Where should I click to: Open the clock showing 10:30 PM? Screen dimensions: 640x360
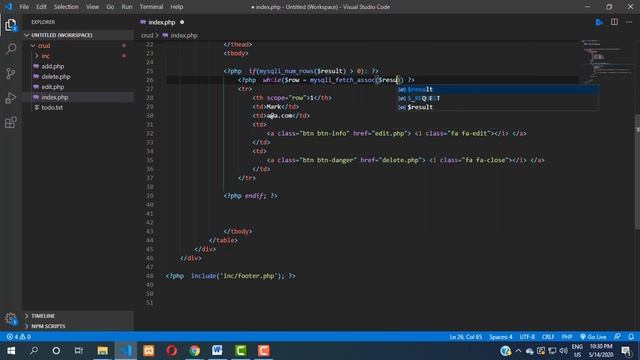[x=601, y=351]
